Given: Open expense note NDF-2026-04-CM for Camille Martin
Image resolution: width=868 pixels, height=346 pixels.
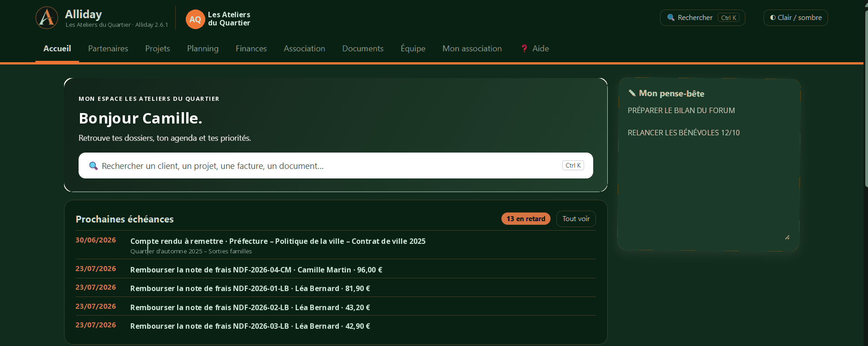Looking at the screenshot, I should pyautogui.click(x=336, y=269).
